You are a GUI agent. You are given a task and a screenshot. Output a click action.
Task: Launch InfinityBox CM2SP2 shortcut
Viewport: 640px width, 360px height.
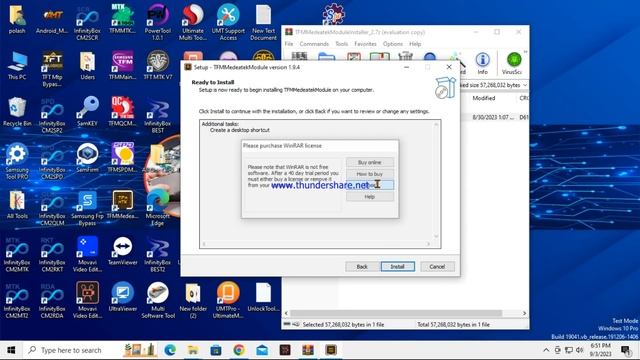click(x=52, y=115)
